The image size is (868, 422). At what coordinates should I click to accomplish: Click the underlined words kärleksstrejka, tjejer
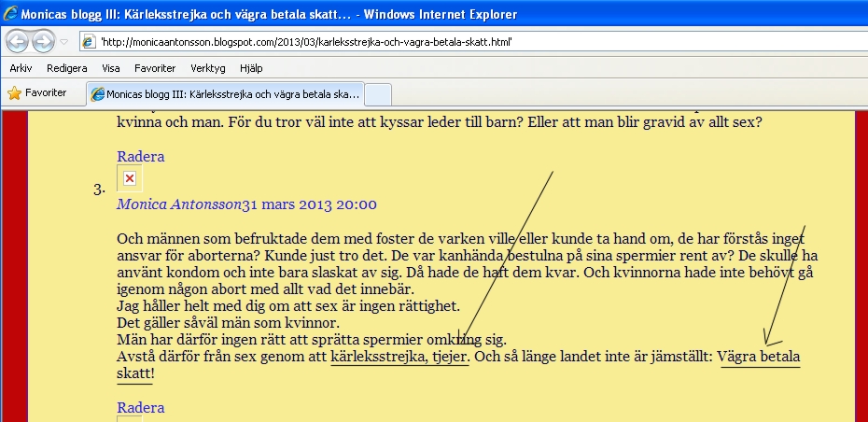click(399, 357)
